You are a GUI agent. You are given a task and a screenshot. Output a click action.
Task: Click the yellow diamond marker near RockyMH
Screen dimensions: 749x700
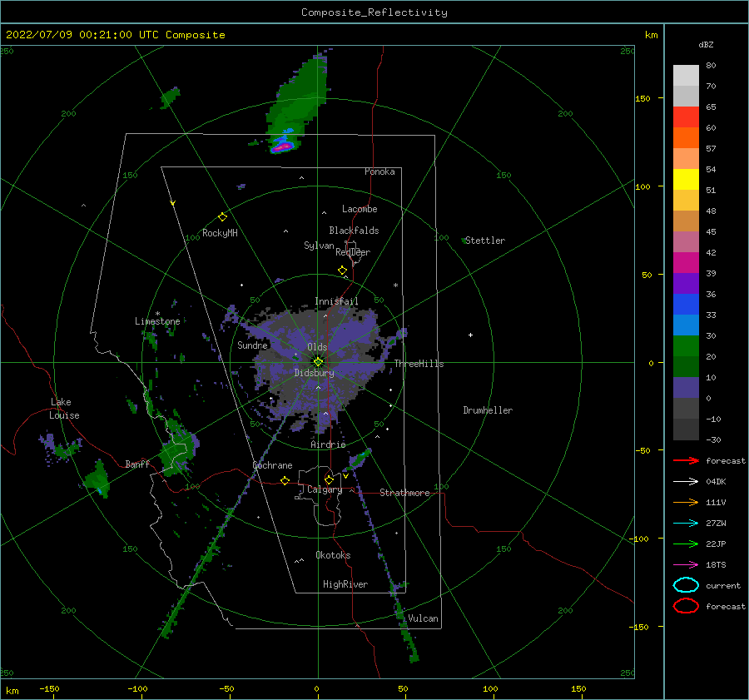pyautogui.click(x=222, y=217)
